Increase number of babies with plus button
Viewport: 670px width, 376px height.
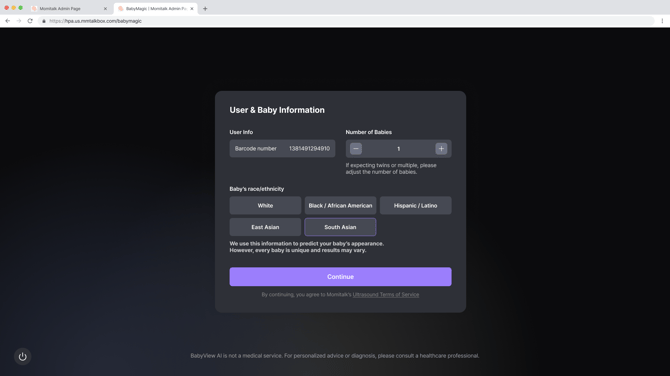441,149
